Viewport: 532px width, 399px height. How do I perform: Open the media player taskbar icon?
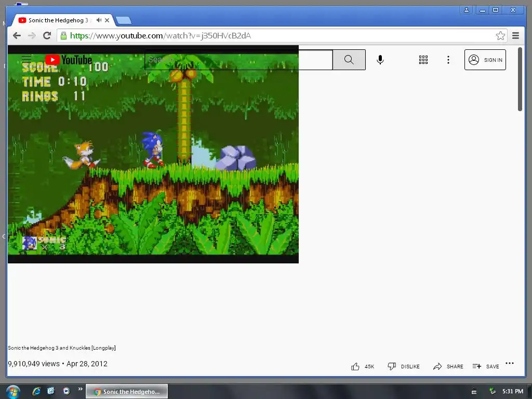(66, 391)
